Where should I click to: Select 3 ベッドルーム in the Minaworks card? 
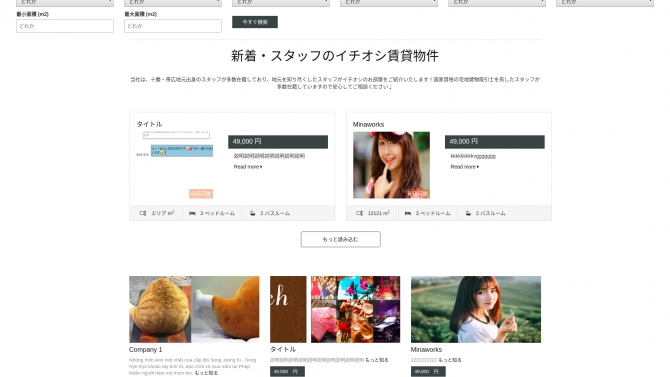(x=433, y=213)
